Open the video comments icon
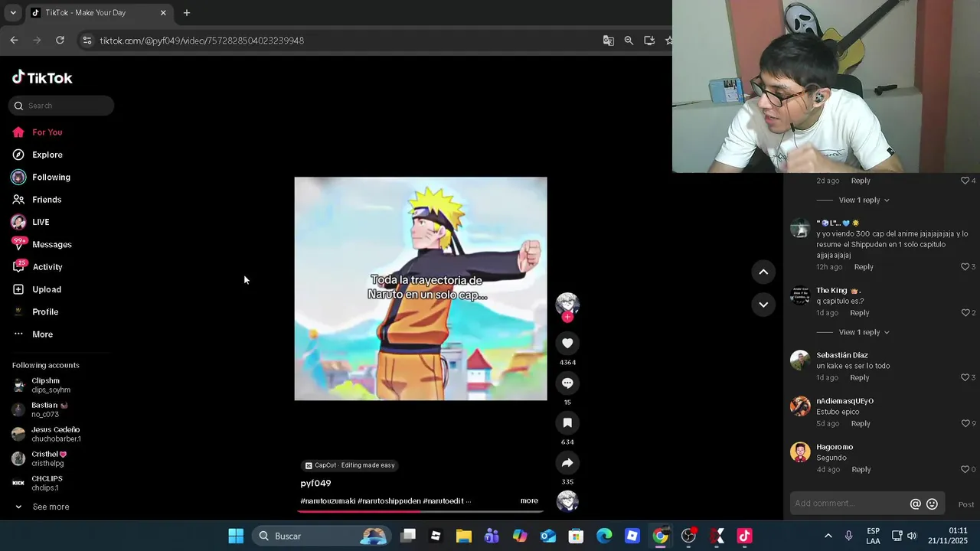Viewport: 980px width, 551px height. [x=567, y=383]
